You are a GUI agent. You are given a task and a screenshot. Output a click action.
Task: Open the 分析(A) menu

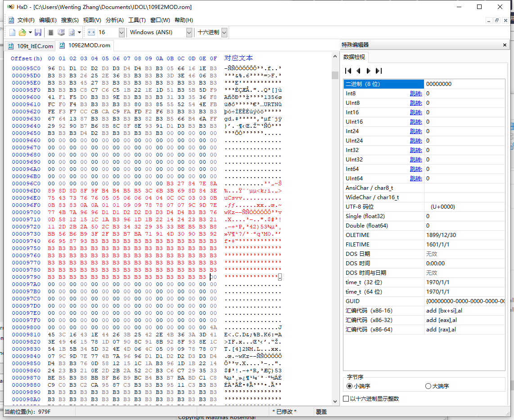115,20
